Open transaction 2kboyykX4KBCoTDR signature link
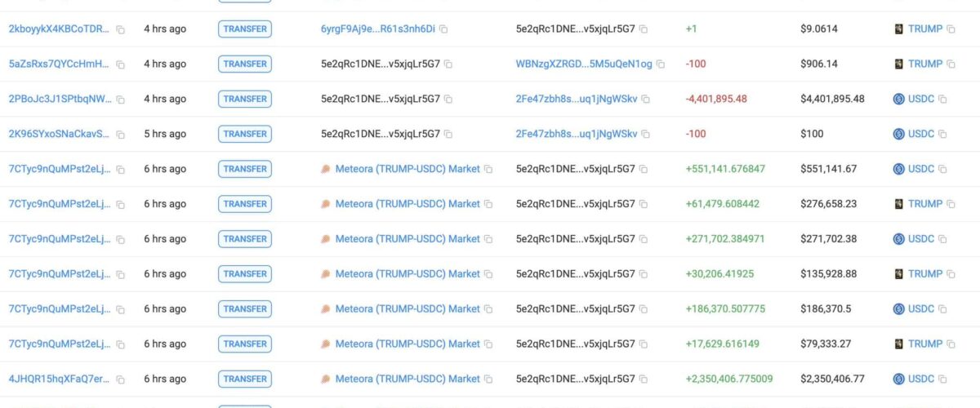The width and height of the screenshot is (980, 408). (x=59, y=29)
